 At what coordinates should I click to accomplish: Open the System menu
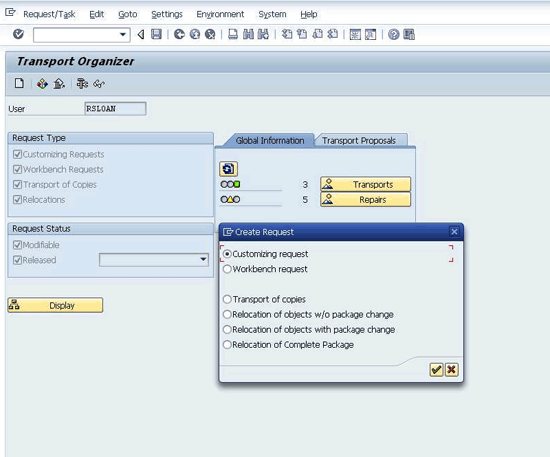273,14
